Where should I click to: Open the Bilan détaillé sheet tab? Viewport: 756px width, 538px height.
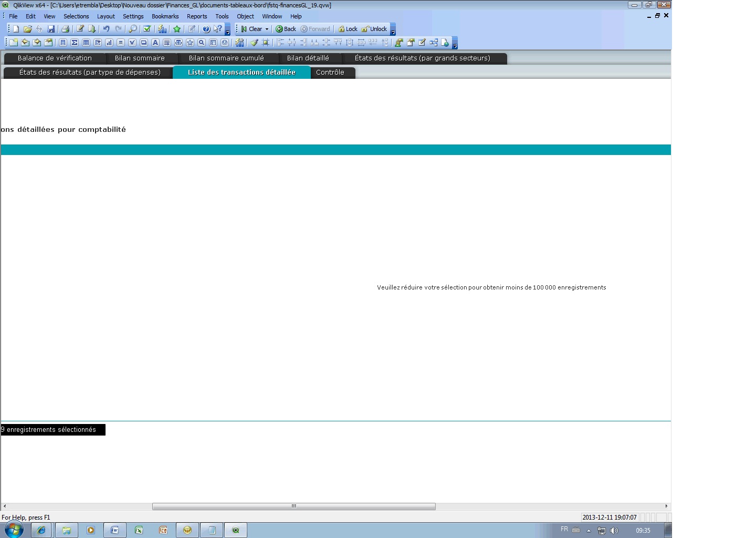point(308,58)
